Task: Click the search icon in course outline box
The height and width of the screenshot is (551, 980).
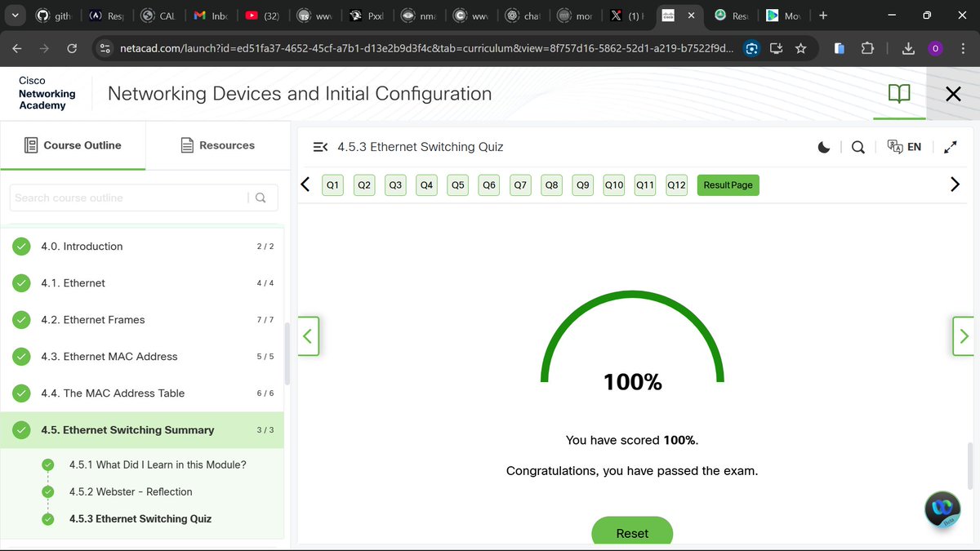Action: 261,198
